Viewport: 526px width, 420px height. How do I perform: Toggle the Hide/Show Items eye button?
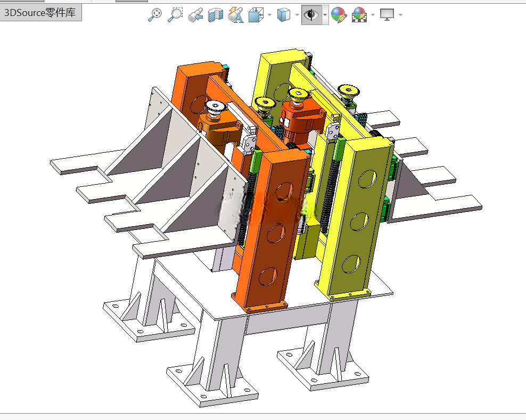311,15
